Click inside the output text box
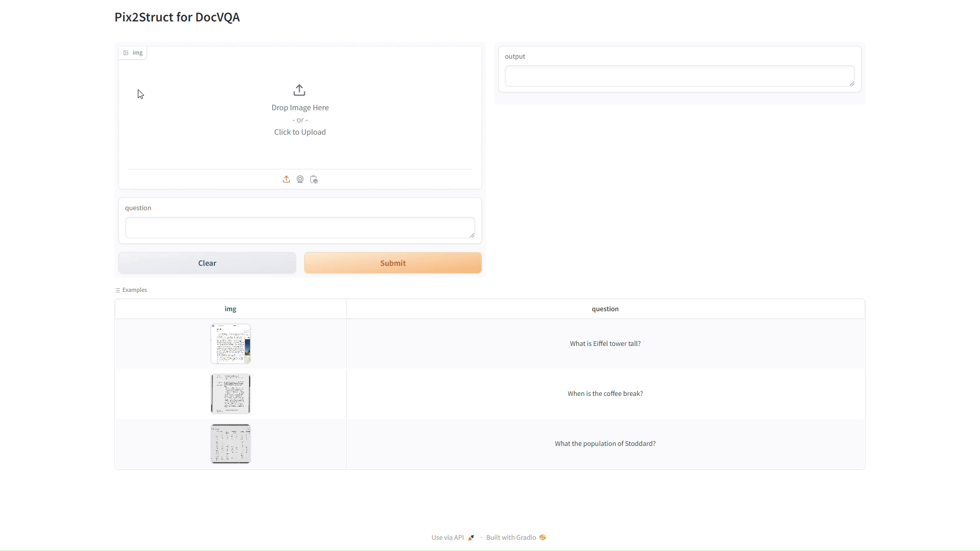This screenshot has width=980, height=551. coord(680,76)
